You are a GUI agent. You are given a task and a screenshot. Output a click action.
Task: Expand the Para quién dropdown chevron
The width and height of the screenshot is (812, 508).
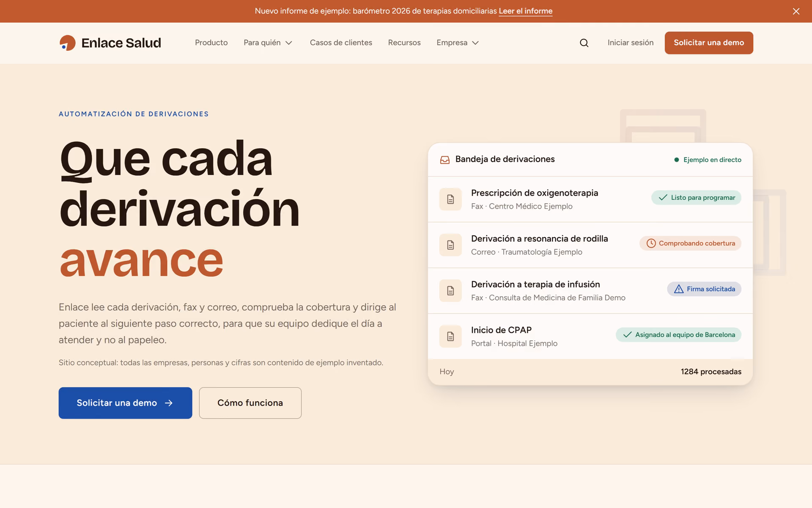289,43
